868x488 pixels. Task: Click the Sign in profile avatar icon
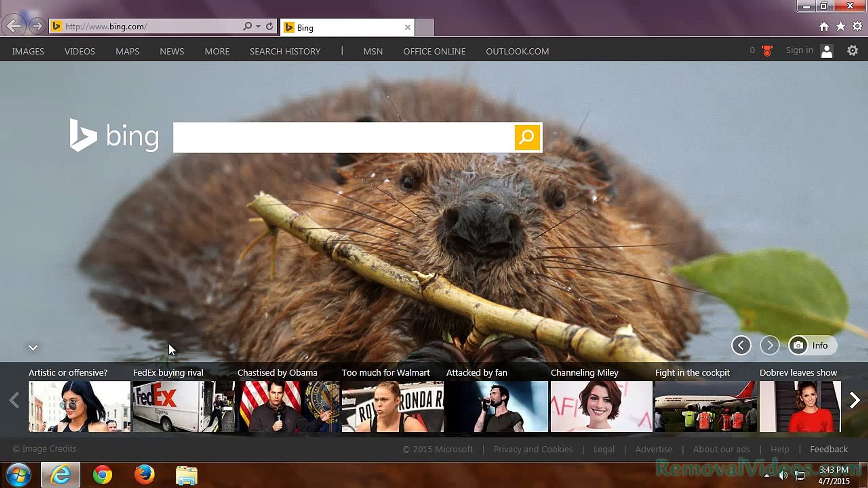pyautogui.click(x=826, y=51)
